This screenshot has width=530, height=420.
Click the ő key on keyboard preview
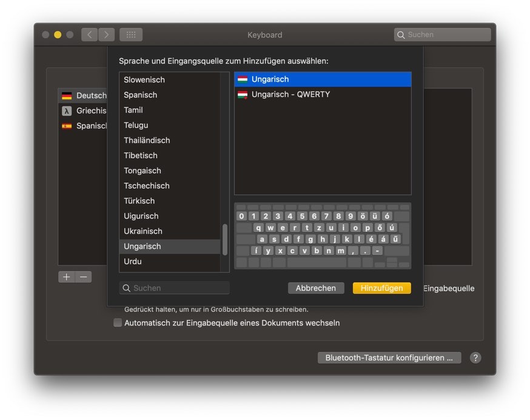(x=380, y=227)
